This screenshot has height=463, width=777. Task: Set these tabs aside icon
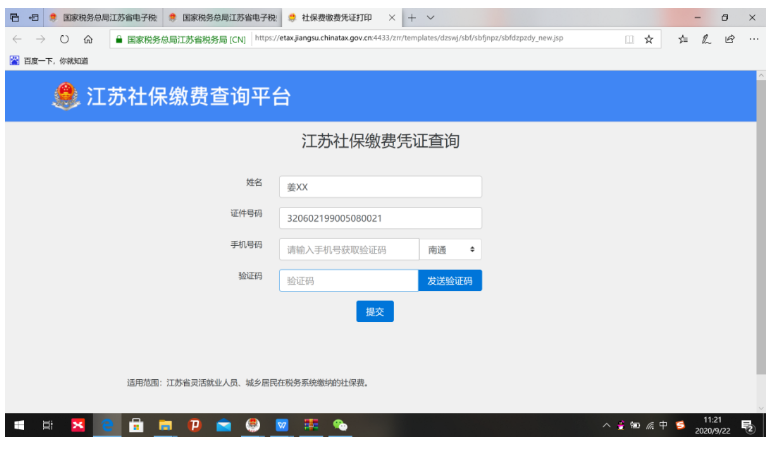34,18
